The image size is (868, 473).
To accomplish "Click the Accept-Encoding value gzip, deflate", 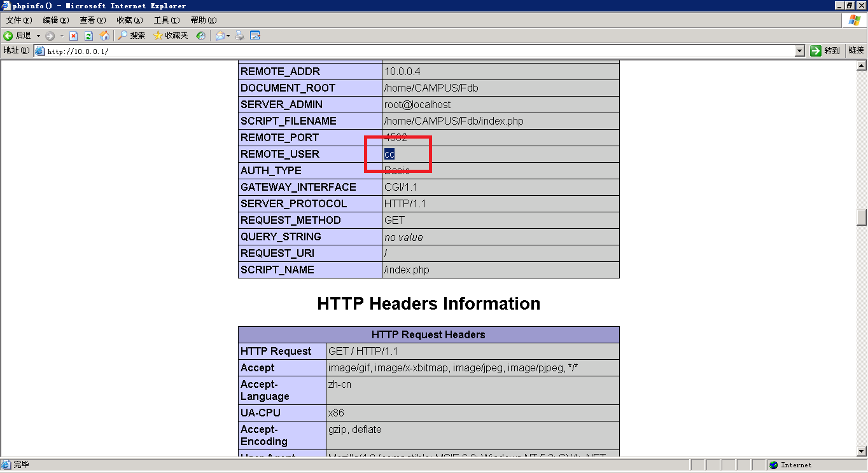I will click(355, 429).
